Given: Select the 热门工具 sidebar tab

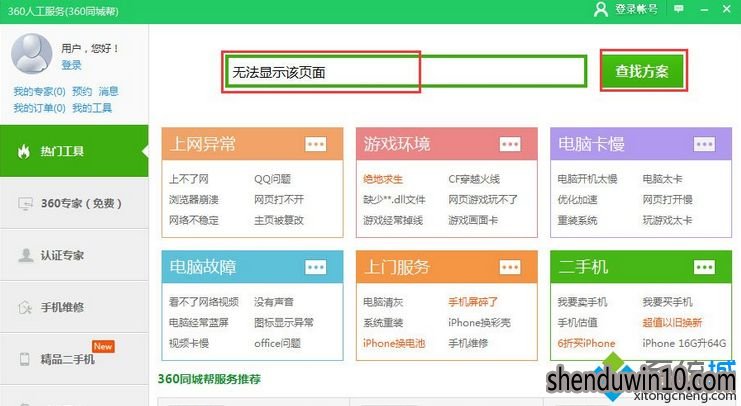Looking at the screenshot, I should 74,151.
